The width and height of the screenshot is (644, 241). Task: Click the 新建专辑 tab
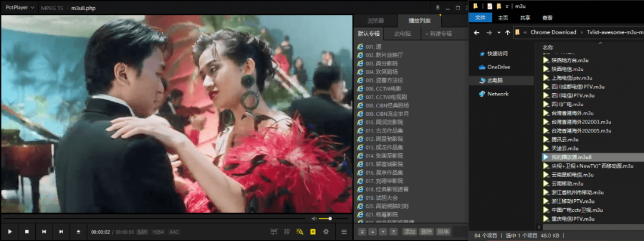coord(439,33)
